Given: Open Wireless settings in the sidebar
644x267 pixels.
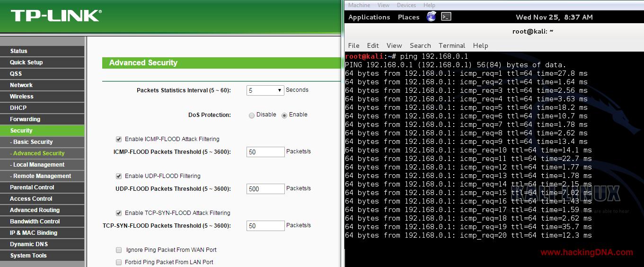Looking at the screenshot, I should [42, 97].
